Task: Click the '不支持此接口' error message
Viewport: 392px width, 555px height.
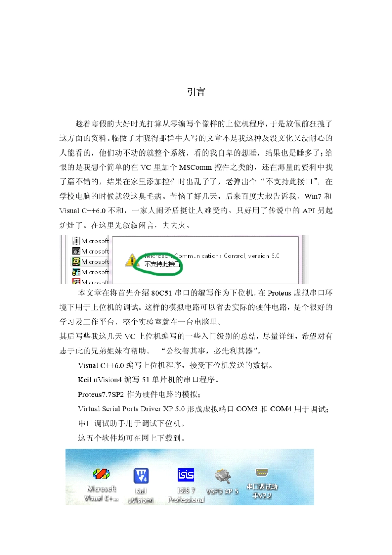Action: tap(162, 264)
